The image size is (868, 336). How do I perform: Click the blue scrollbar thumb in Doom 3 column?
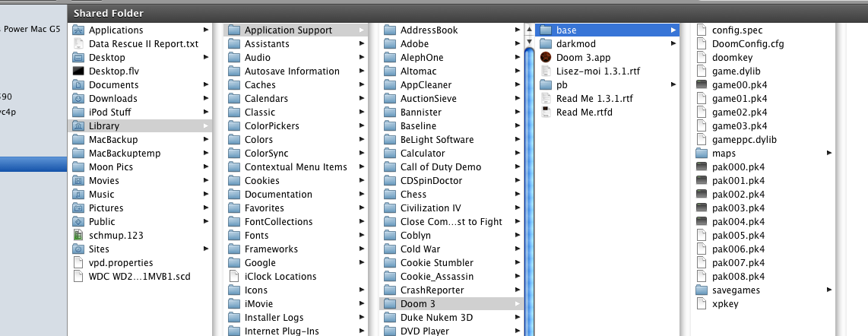tap(529, 191)
